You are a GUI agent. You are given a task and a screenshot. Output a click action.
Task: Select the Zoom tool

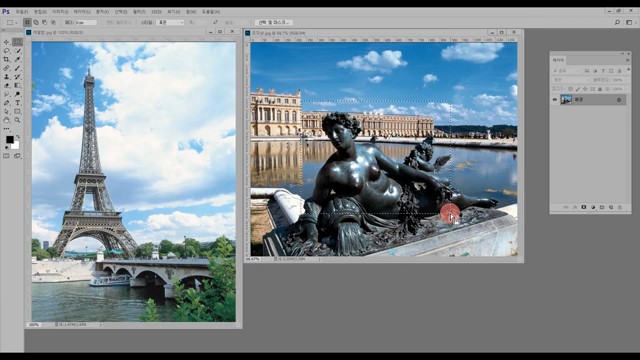pos(17,120)
